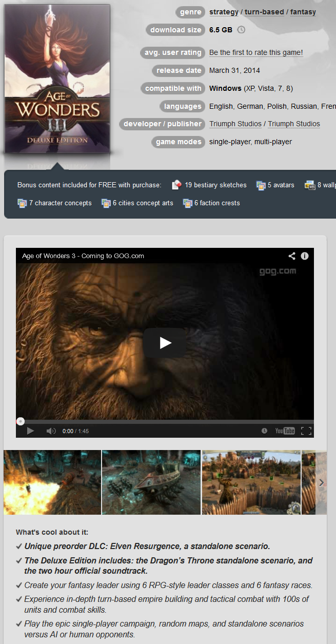Screen dimensions: 336x644
Task: Click the 'compatible with' label pill
Action: point(173,88)
